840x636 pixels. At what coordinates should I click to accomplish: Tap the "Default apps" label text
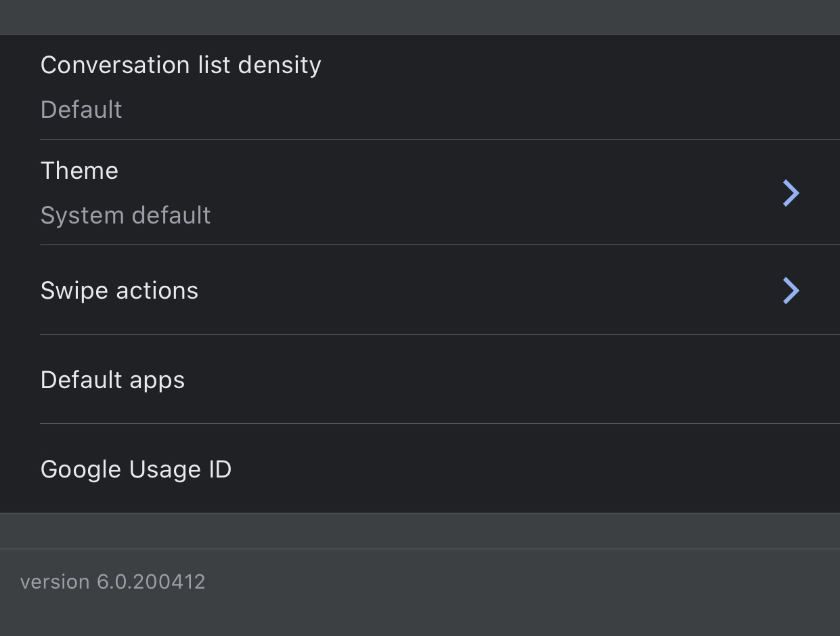(x=112, y=380)
